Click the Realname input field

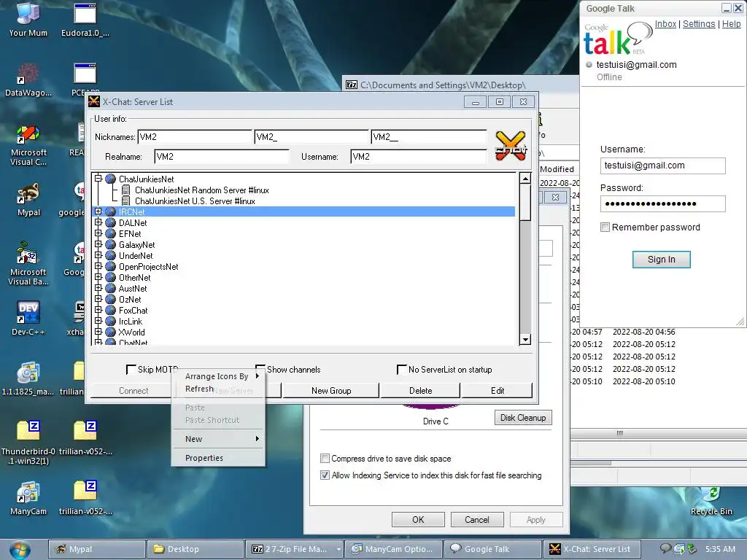[222, 157]
